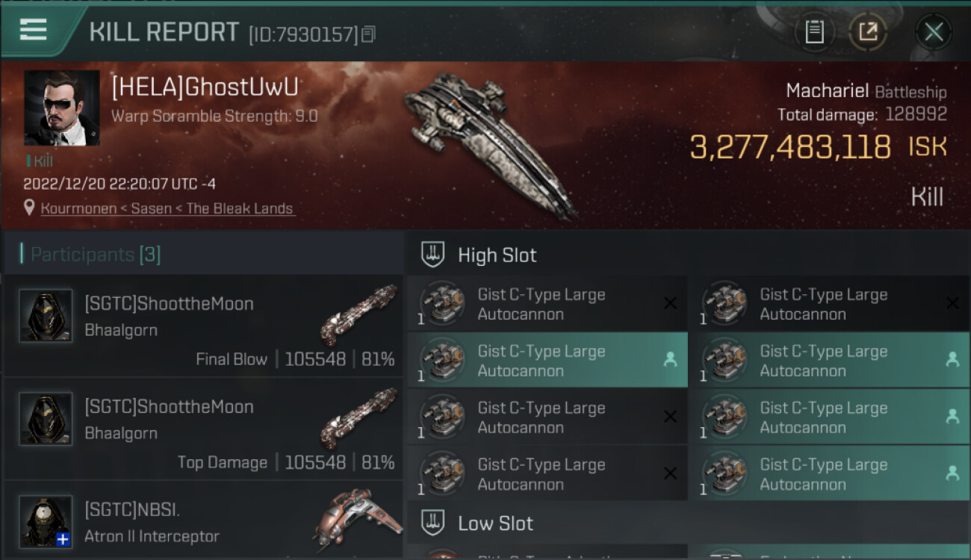The image size is (971, 560).
Task: Select participant NBSI. with Atron II
Action: click(x=132, y=511)
